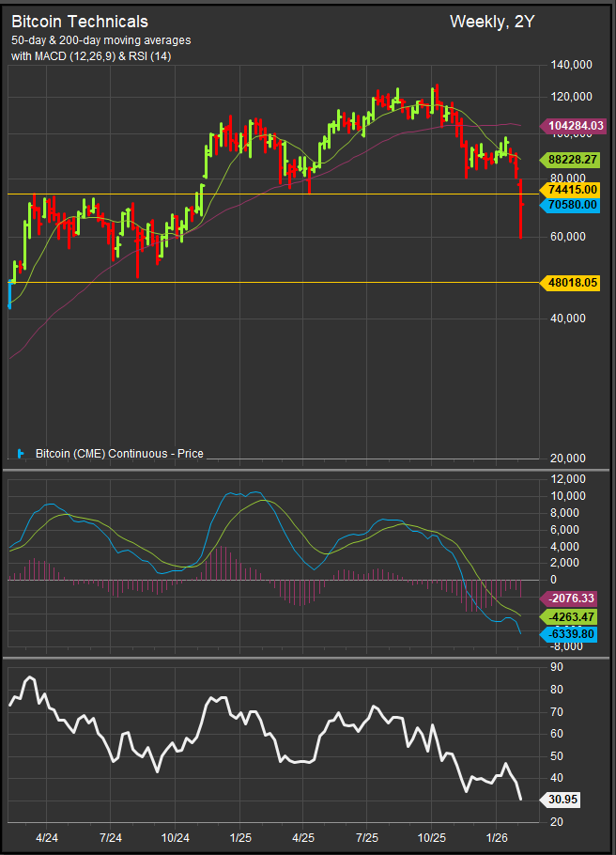Click the 1/25 date label on the time axis

(x=239, y=836)
